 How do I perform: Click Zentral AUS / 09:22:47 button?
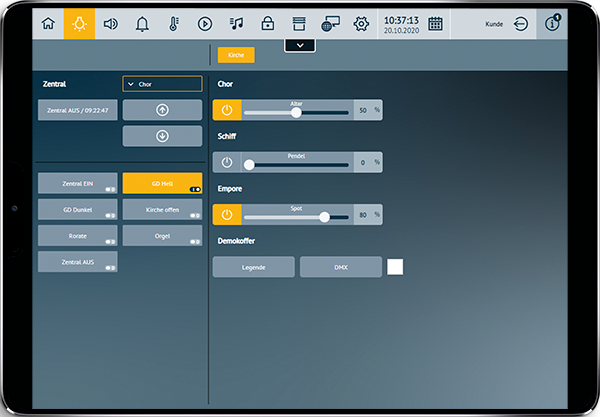[x=78, y=110]
